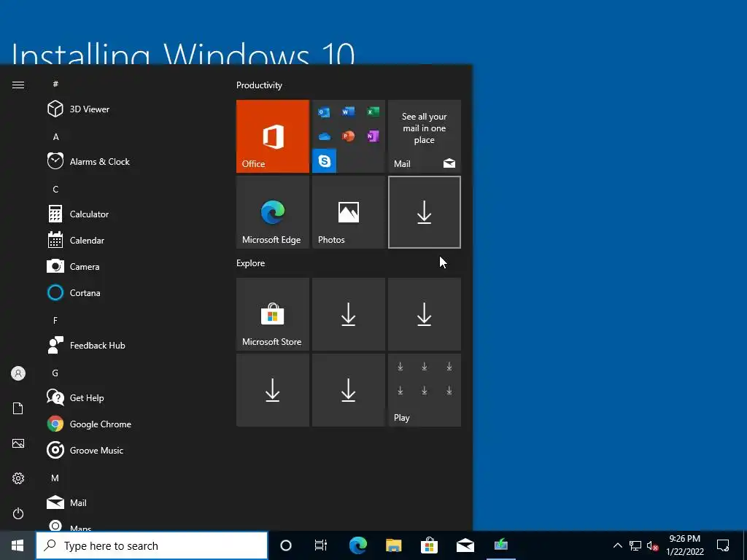Open Cortana from the app list
Viewport: 747px width, 560px height.
[x=128, y=292]
